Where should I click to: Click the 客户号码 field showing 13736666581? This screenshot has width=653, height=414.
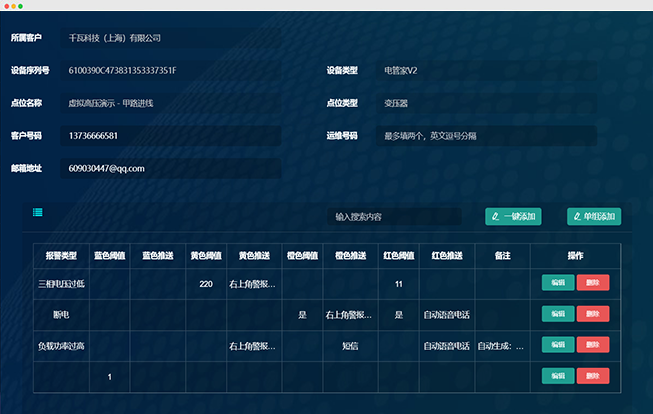click(170, 135)
